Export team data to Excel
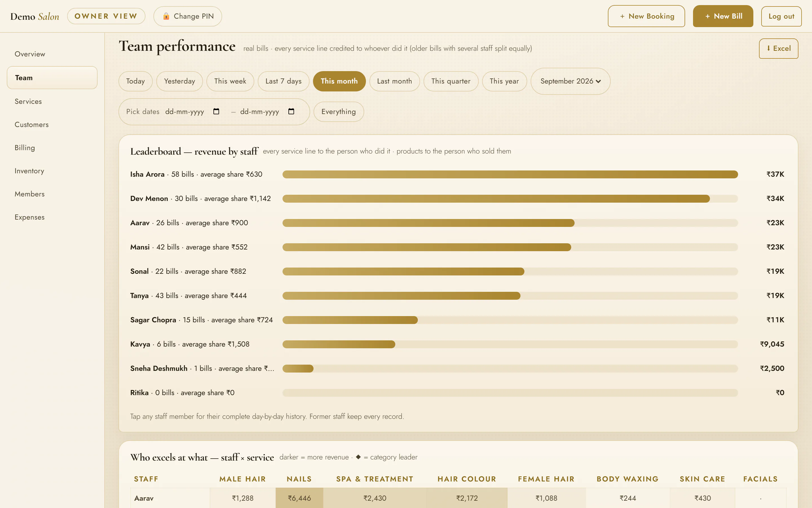The height and width of the screenshot is (508, 812). pyautogui.click(x=778, y=48)
